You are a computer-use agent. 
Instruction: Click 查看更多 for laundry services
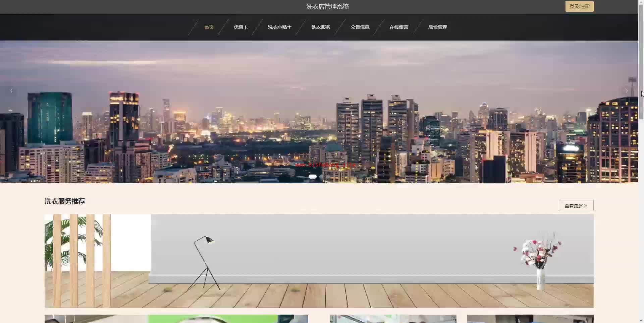(x=576, y=206)
